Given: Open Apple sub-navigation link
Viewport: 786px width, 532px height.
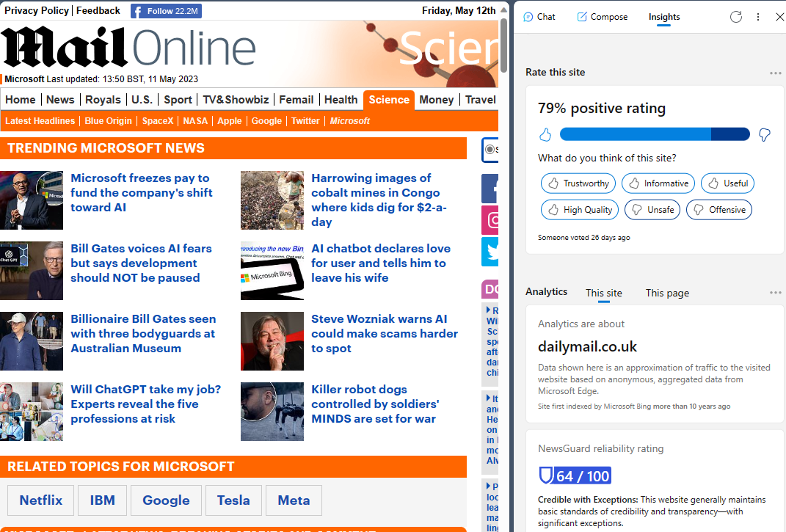Looking at the screenshot, I should 230,121.
